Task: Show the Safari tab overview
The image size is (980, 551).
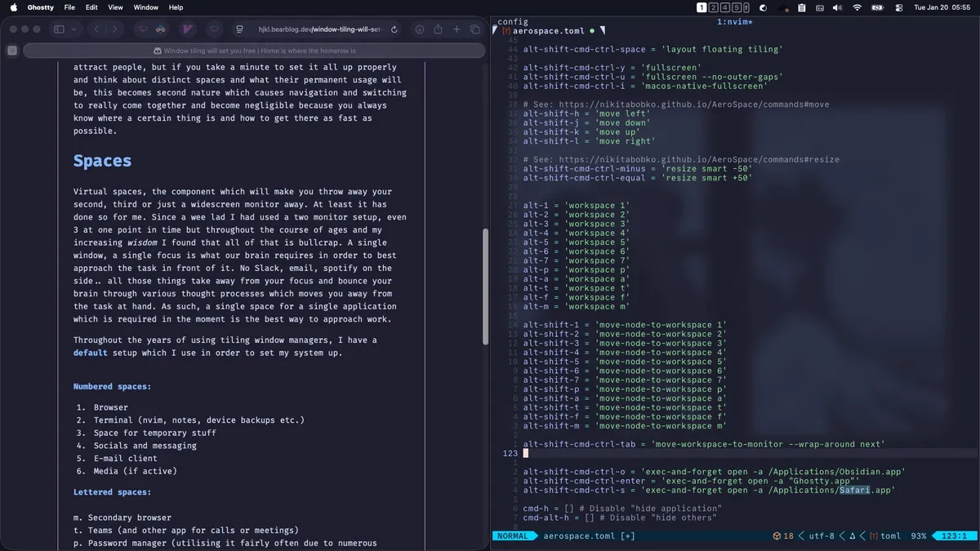Action: 474,29
